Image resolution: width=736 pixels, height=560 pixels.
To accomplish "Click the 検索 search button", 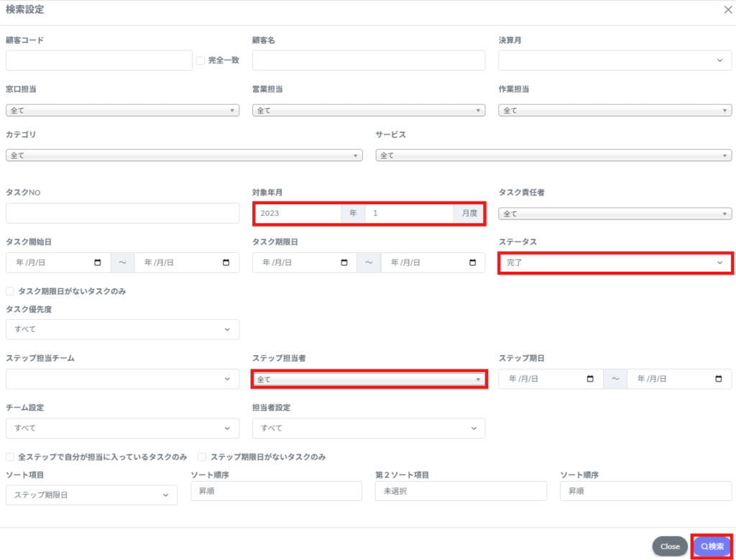I will [712, 546].
